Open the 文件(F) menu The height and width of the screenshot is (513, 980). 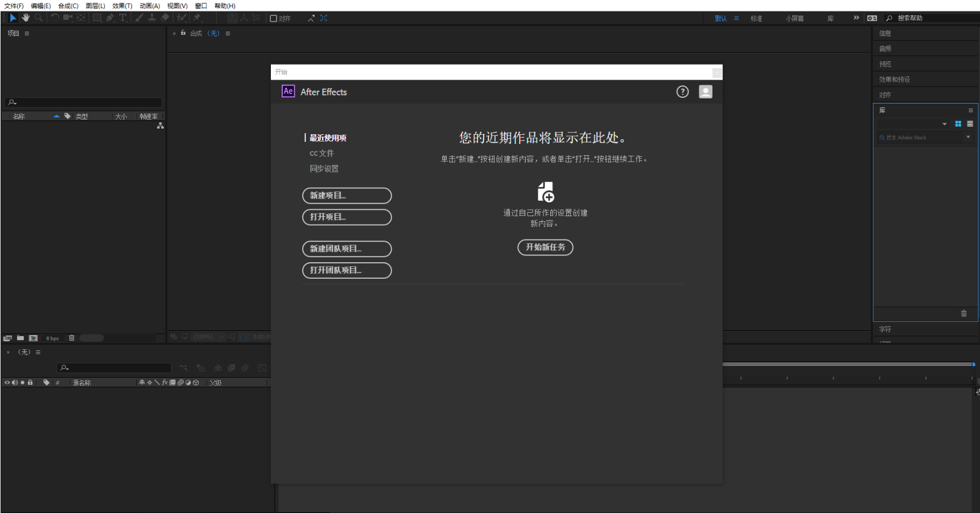coord(14,6)
